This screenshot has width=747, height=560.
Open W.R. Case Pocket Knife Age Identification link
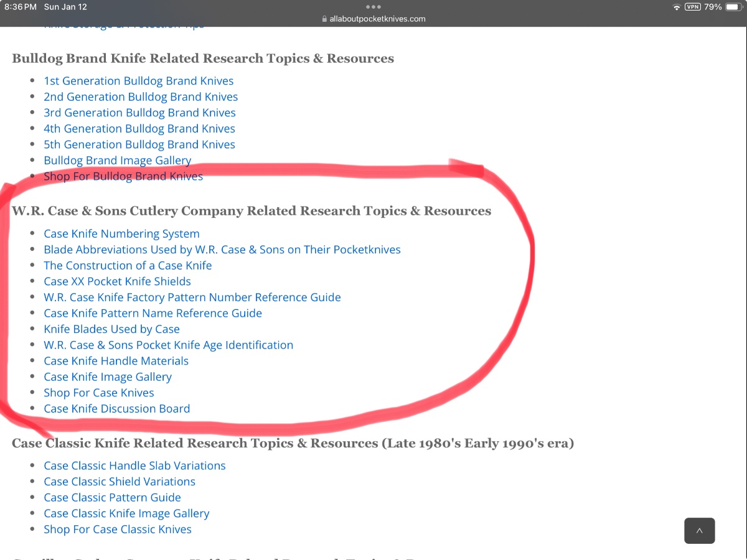click(168, 345)
